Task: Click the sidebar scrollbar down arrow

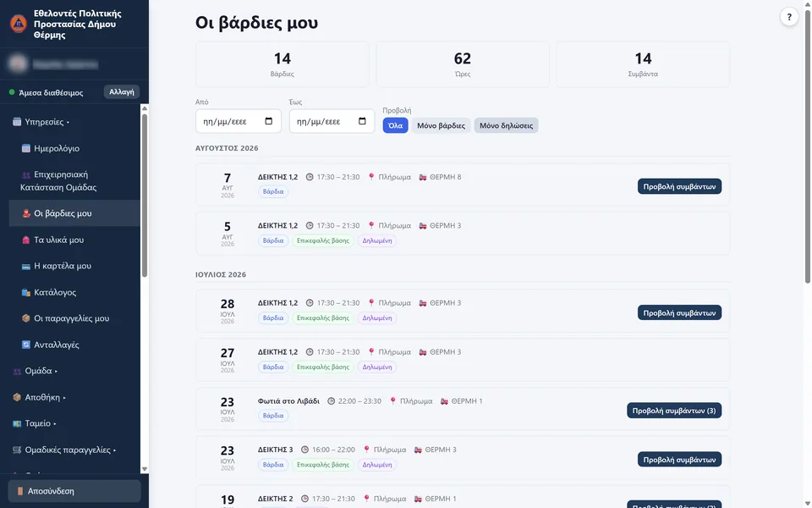Action: point(145,469)
